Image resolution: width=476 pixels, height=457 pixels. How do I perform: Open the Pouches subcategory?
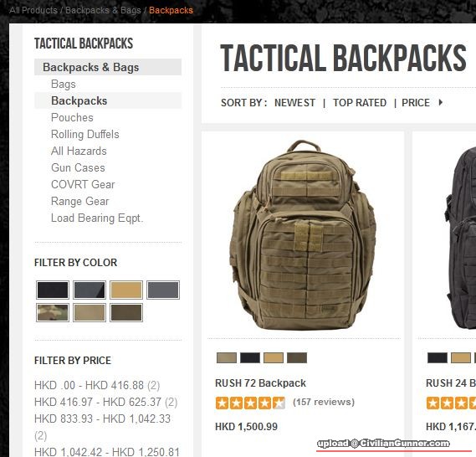72,117
